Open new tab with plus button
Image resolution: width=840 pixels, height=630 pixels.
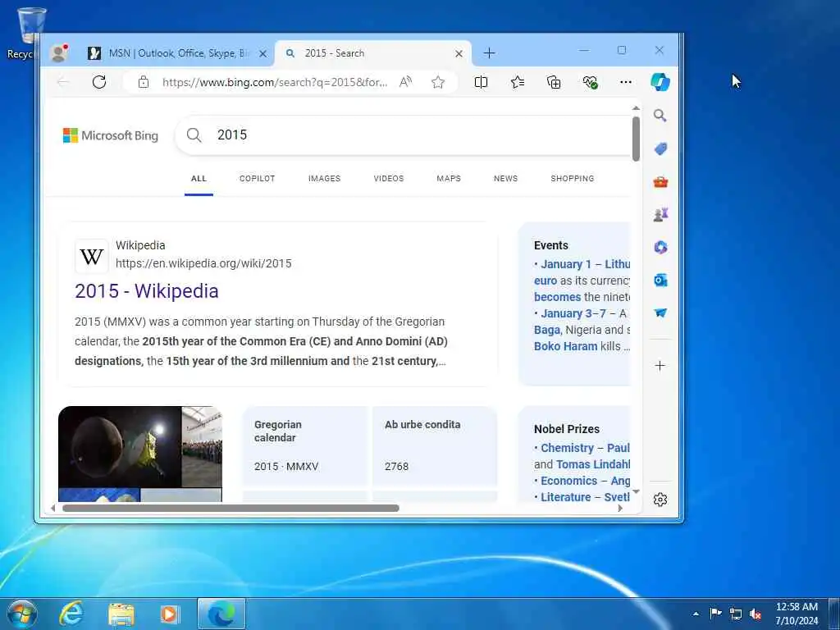[x=489, y=53]
